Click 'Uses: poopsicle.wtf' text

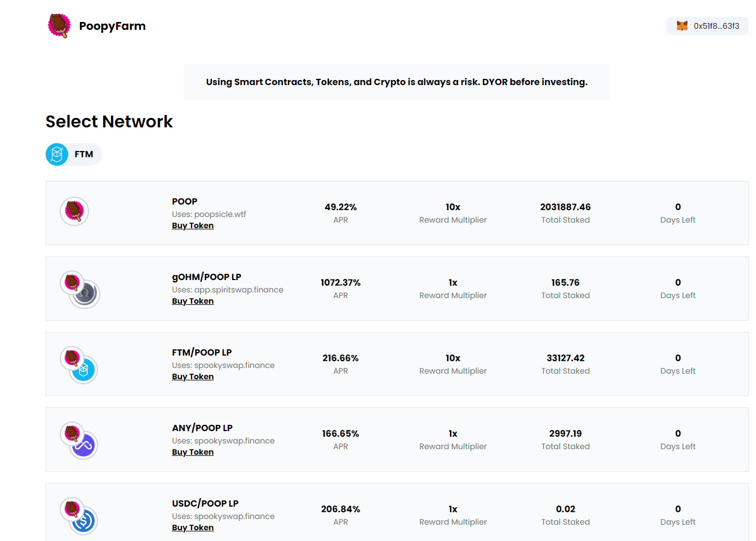209,214
